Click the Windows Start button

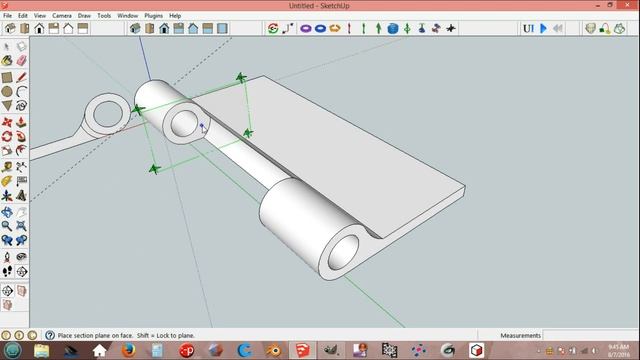(x=12, y=350)
